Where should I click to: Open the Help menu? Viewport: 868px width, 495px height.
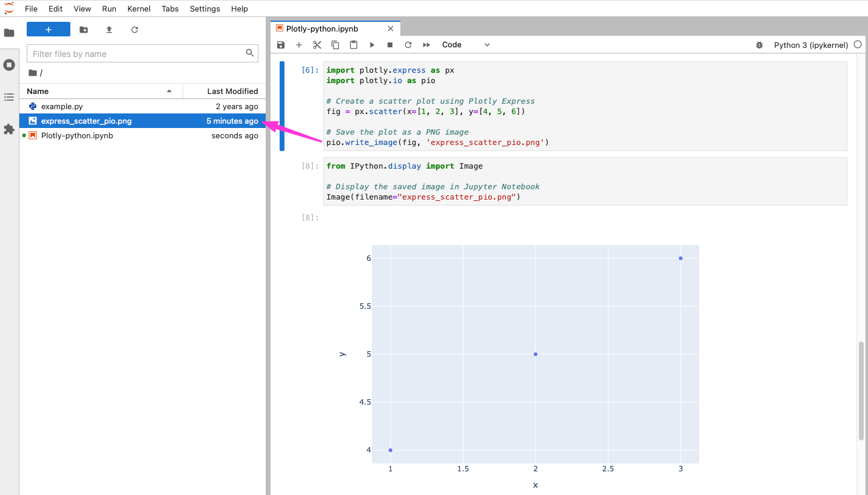(240, 8)
